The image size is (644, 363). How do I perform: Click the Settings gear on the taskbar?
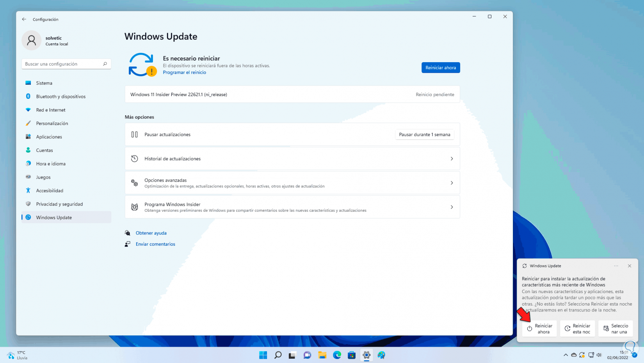click(x=366, y=355)
